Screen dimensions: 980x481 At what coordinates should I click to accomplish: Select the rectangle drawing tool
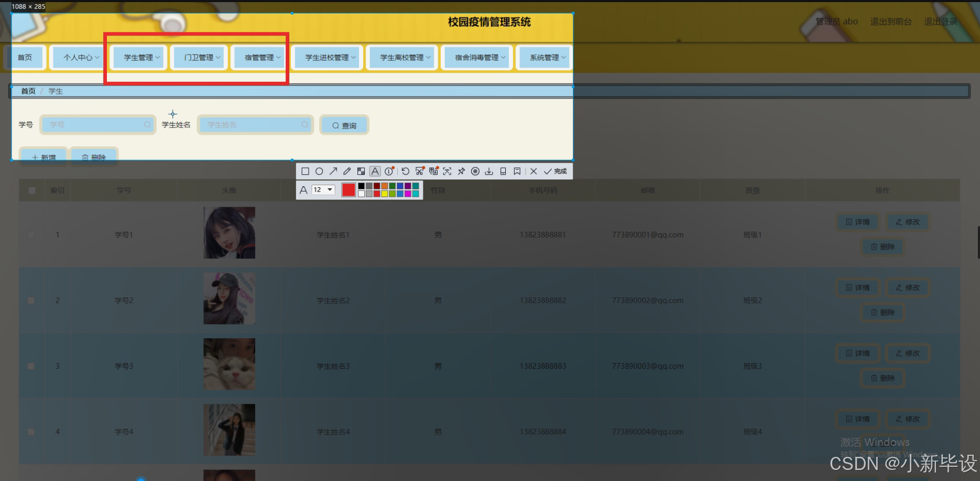[306, 171]
